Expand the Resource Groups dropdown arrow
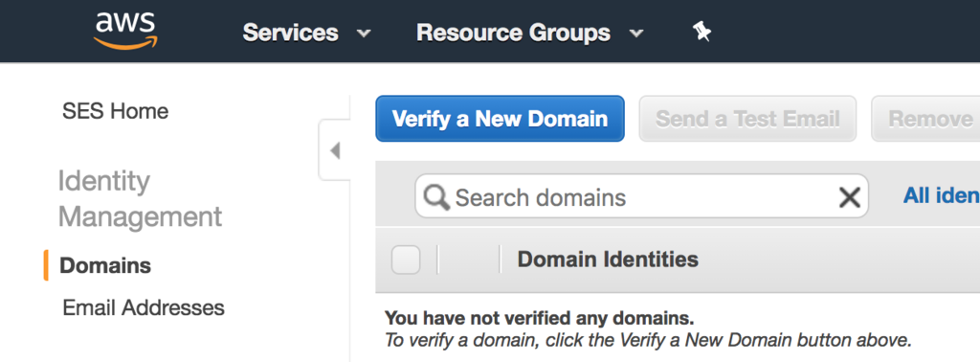Viewport: 980px width, 362px height. tap(635, 34)
